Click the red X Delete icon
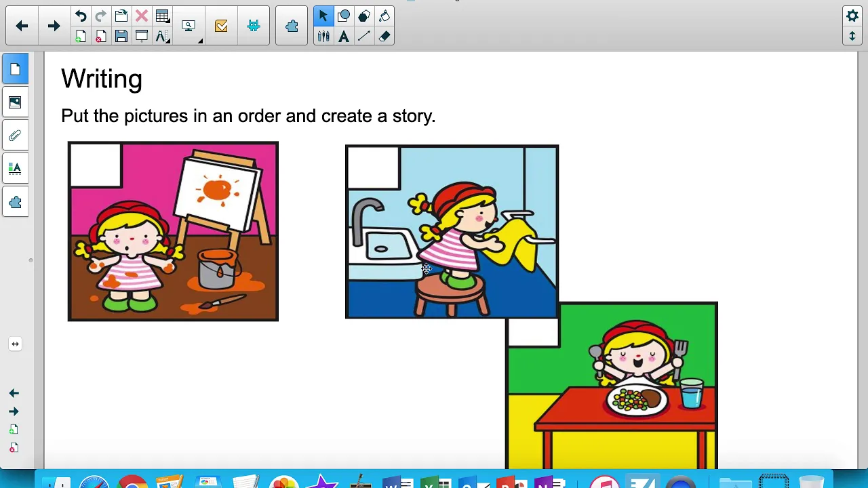Image resolution: width=868 pixels, height=488 pixels. click(x=142, y=16)
